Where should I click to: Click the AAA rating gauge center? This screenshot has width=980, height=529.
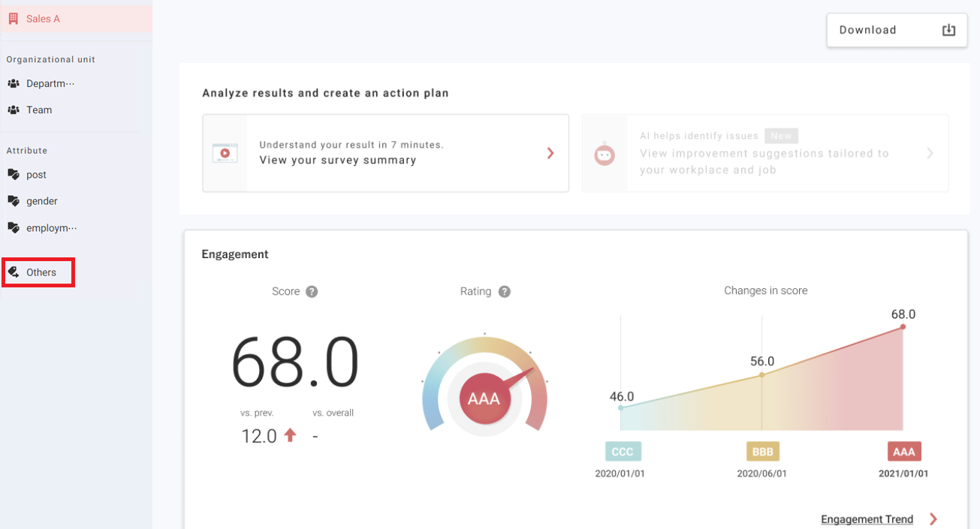point(484,398)
